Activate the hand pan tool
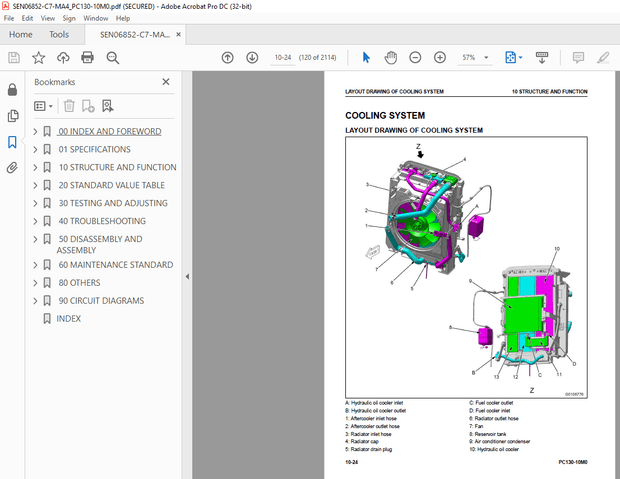Image resolution: width=620 pixels, height=479 pixels. (391, 58)
